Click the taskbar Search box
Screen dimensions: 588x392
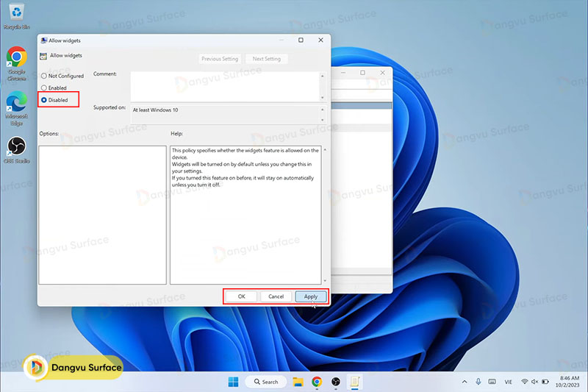tap(266, 382)
